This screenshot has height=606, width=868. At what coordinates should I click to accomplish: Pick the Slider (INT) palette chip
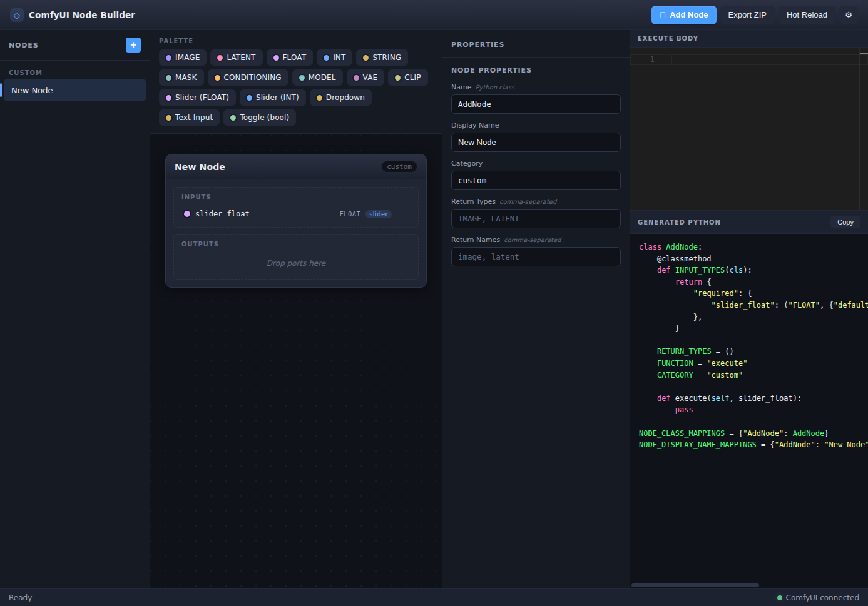point(273,98)
